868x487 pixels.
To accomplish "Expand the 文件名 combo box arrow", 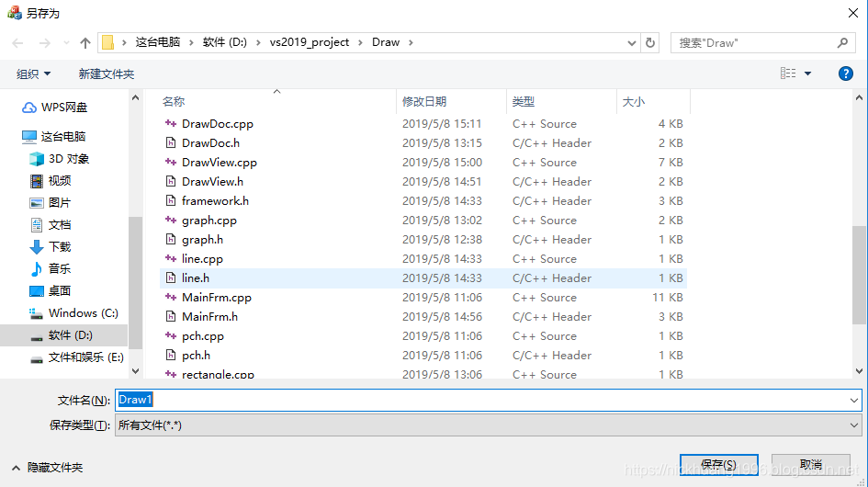I will tap(853, 400).
